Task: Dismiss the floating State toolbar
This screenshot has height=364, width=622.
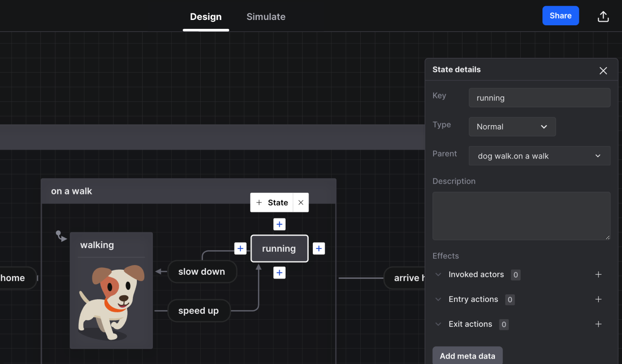Action: (x=301, y=202)
